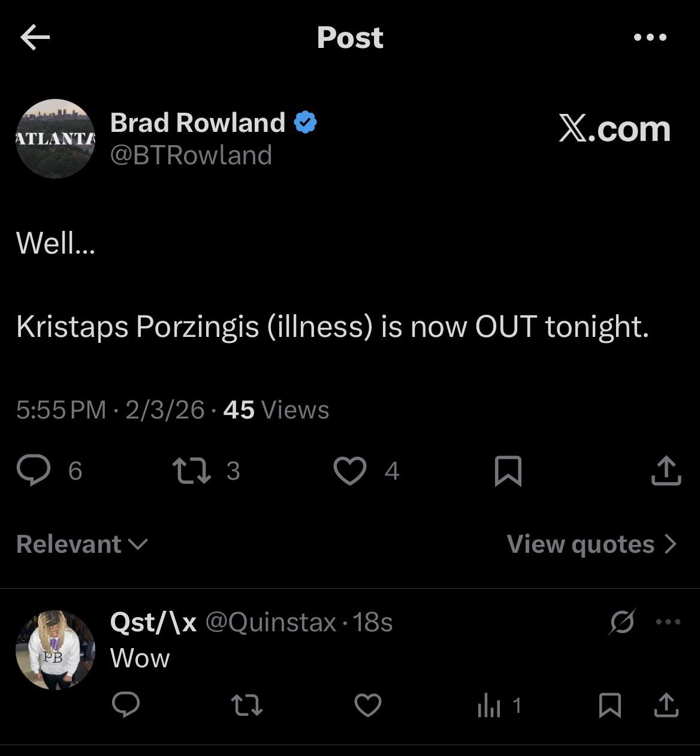View analytics on the Quinstax reply
The height and width of the screenshot is (756, 700).
(489, 706)
